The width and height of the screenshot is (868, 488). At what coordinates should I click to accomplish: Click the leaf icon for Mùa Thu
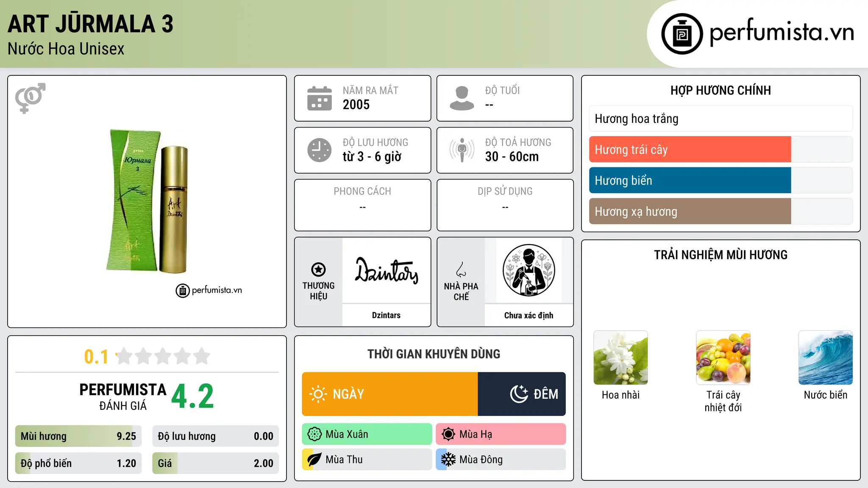point(314,460)
